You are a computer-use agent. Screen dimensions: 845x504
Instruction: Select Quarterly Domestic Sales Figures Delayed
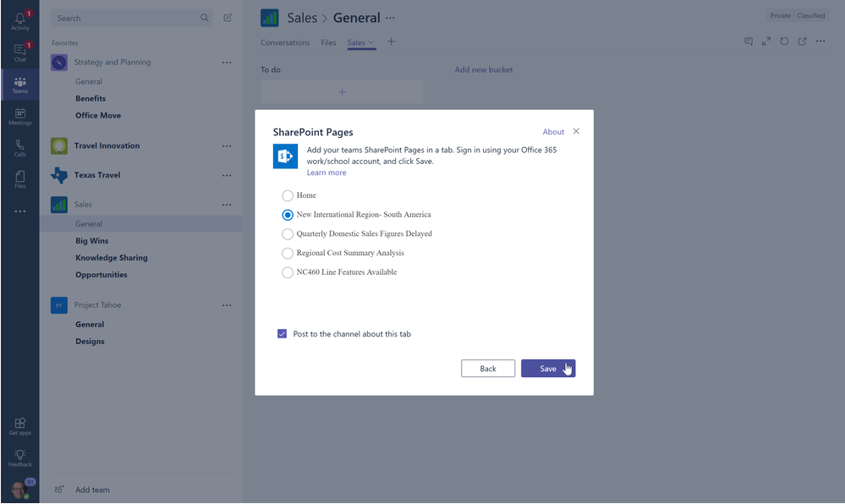click(x=288, y=234)
